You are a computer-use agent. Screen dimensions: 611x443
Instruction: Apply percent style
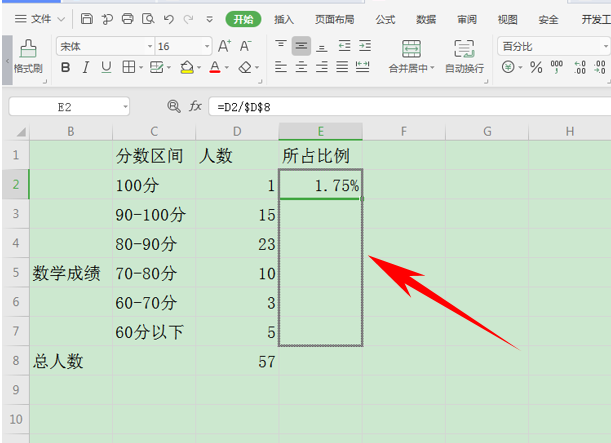[536, 67]
